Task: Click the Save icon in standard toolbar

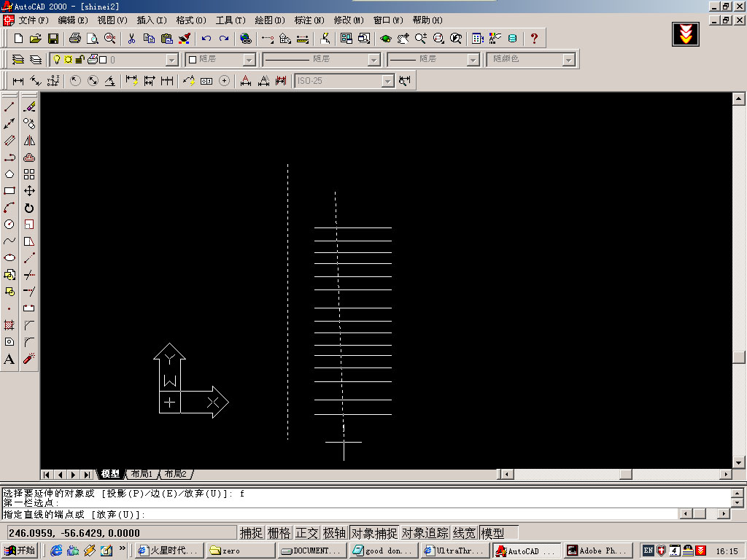Action: click(x=53, y=39)
